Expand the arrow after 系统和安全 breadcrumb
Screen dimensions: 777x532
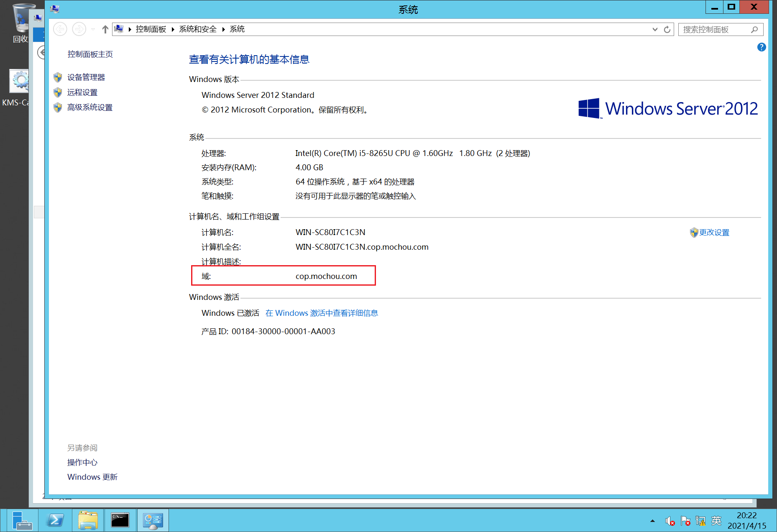223,29
